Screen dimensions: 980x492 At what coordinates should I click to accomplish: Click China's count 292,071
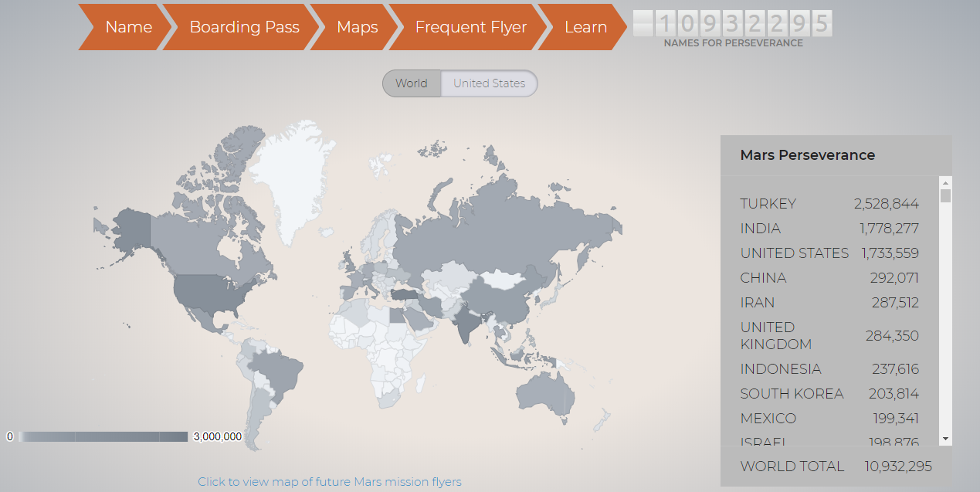(896, 278)
